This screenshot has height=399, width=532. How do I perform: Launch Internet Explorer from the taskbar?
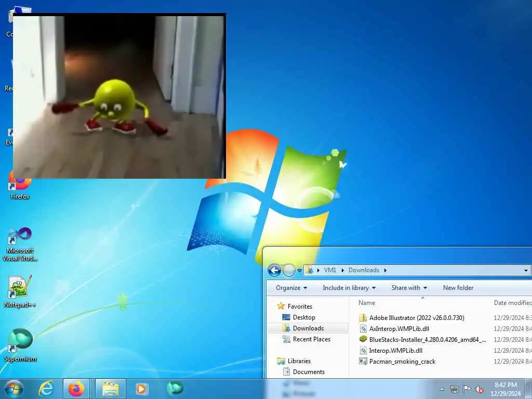tap(46, 389)
